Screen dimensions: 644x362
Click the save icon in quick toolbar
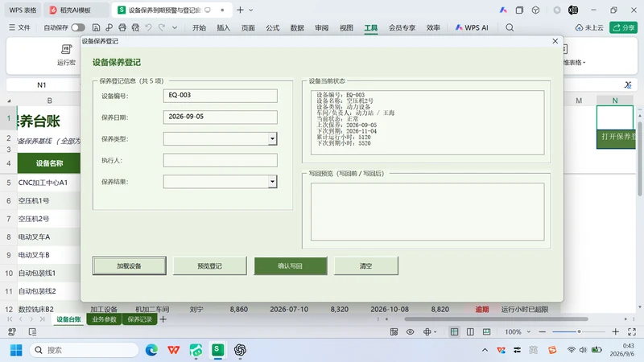96,27
